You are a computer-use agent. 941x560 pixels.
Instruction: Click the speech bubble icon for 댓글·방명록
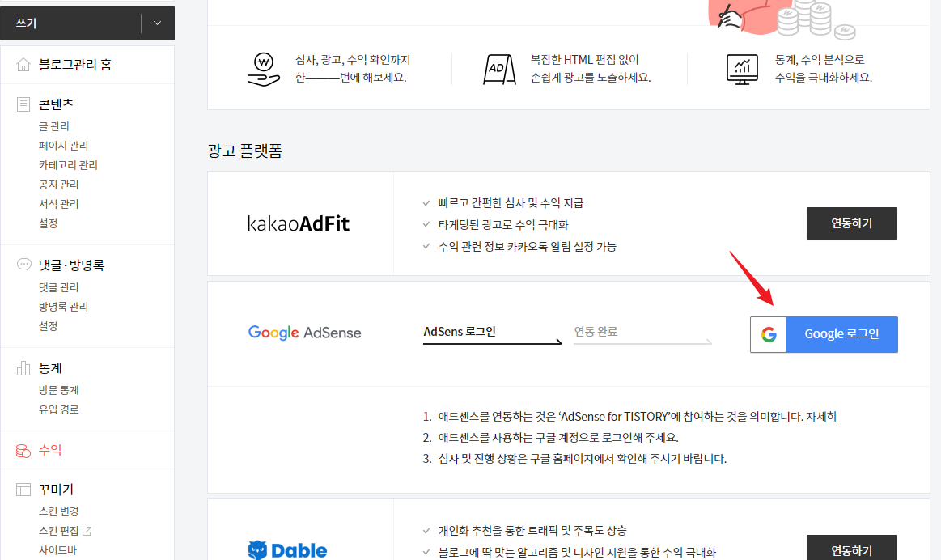tap(24, 265)
